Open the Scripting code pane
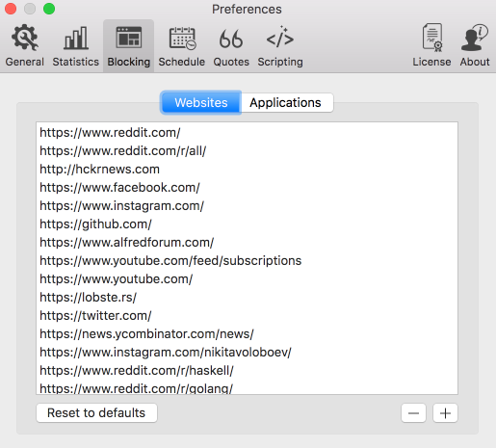Image resolution: width=496 pixels, height=448 pixels. [280, 45]
